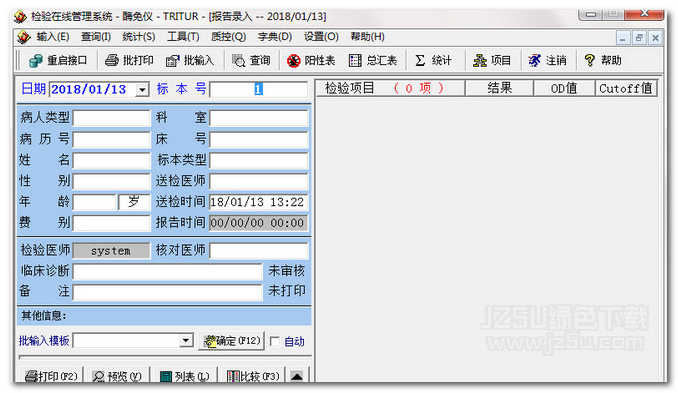Open the 总汇表 summary table
Viewport: 678px width, 393px height.
coord(373,61)
